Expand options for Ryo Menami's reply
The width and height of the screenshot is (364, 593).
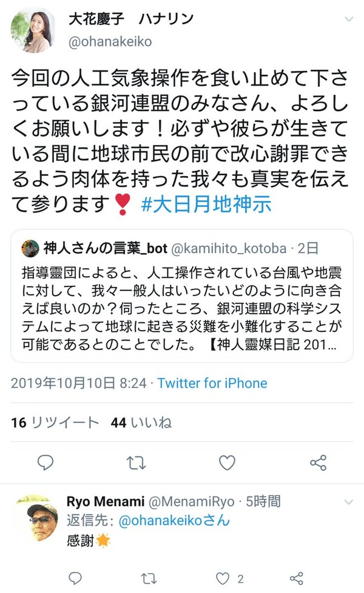(x=348, y=502)
